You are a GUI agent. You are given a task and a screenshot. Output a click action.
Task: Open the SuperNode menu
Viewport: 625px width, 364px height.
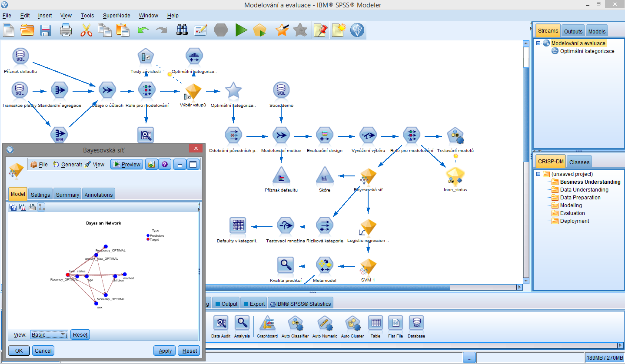(x=116, y=15)
